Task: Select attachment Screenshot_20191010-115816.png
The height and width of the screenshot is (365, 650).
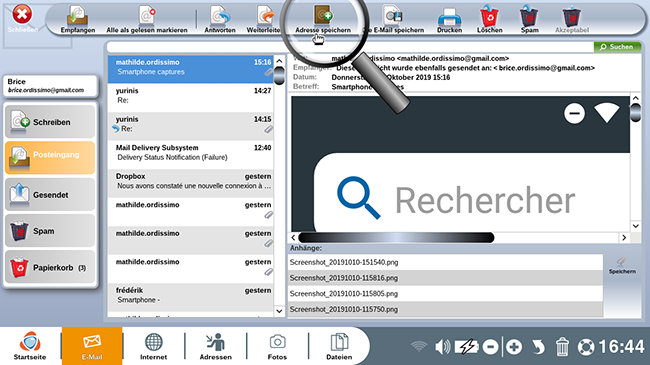Action: (445, 278)
